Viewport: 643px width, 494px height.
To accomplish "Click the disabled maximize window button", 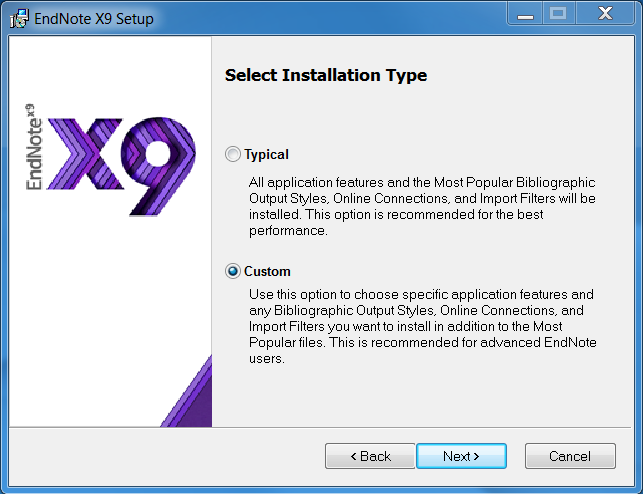I will 559,14.
